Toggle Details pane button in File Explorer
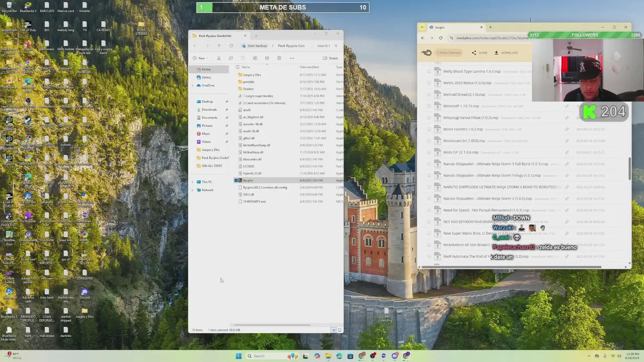Image resolution: width=644 pixels, height=362 pixels. pos(331,58)
